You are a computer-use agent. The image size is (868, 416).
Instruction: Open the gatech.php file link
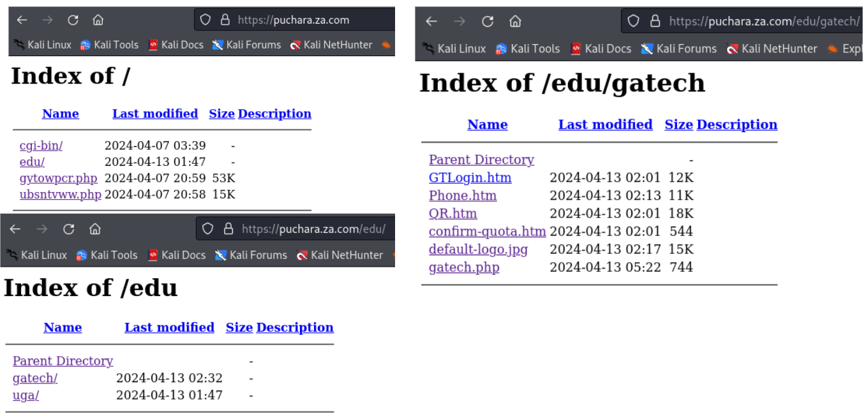(x=464, y=267)
